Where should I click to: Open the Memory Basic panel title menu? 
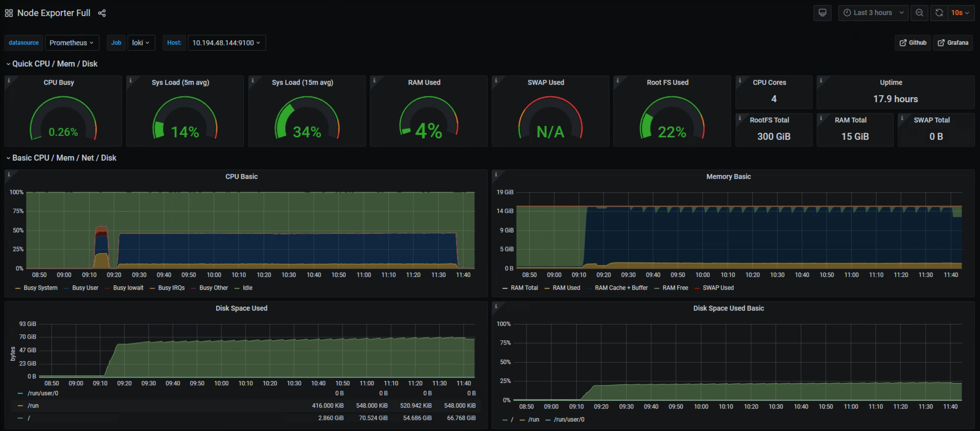[x=728, y=177]
